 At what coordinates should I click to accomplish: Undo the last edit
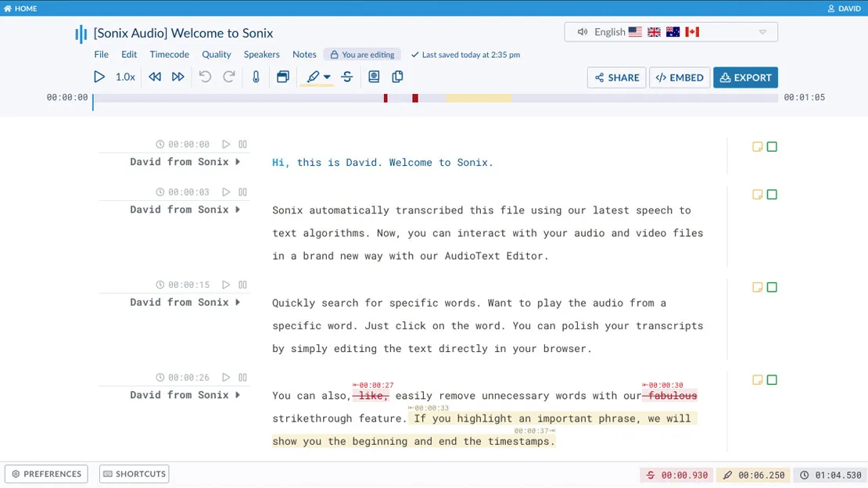coord(203,77)
